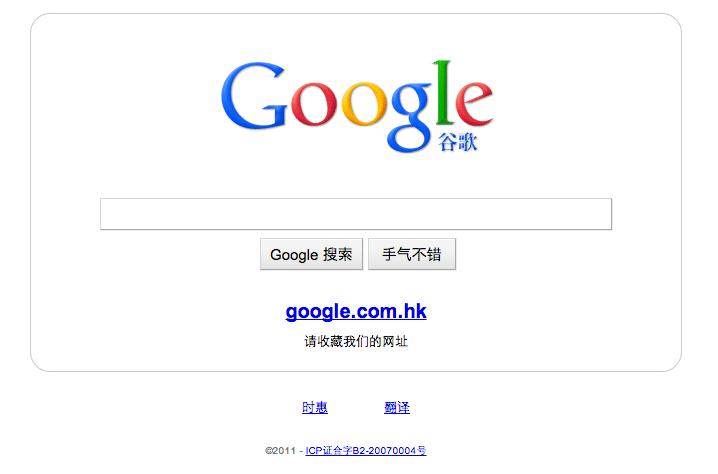Click the first red o in the Google logo
This screenshot has width=718, height=474.
coord(314,104)
